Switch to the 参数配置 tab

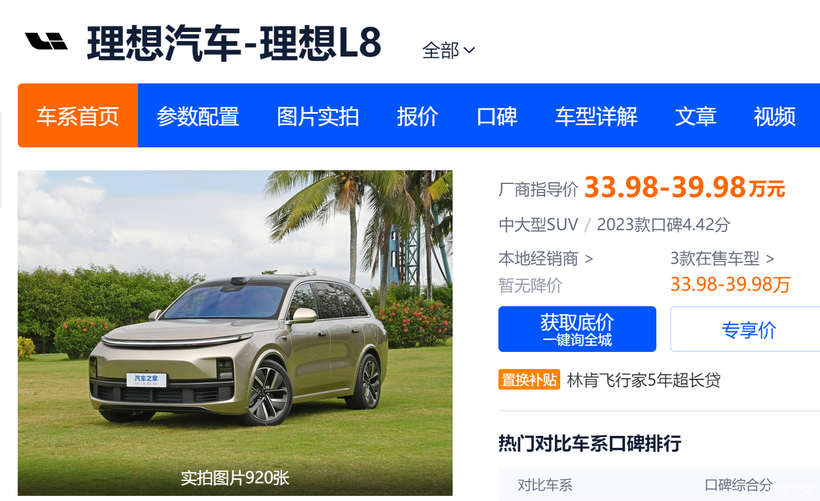click(x=198, y=116)
